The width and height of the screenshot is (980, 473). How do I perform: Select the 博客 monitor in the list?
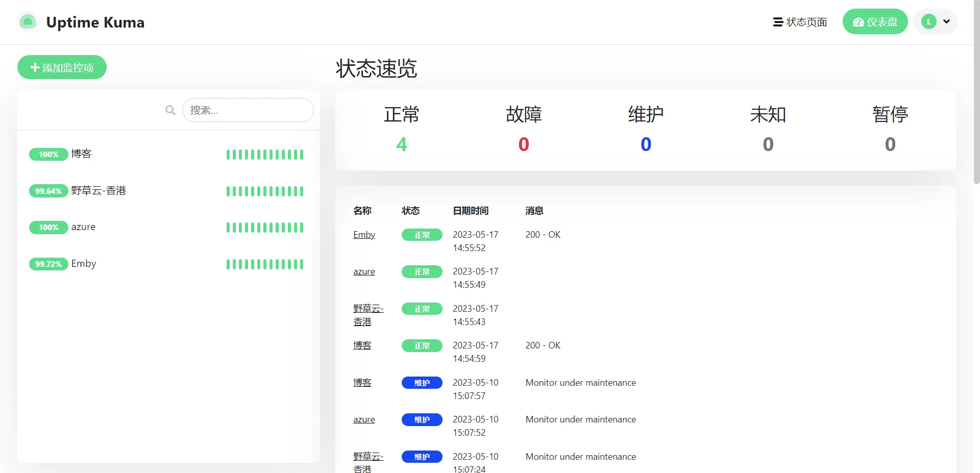tap(168, 154)
